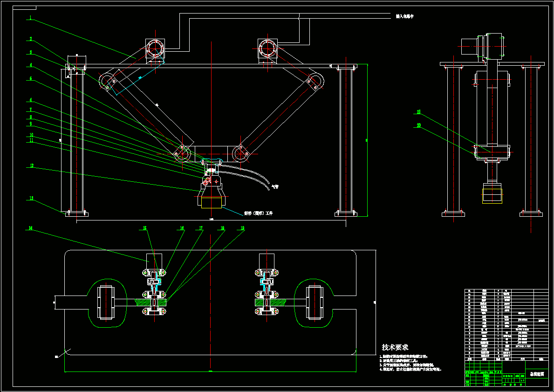
Task: Click the part callout number 17
Action: pyautogui.click(x=201, y=228)
